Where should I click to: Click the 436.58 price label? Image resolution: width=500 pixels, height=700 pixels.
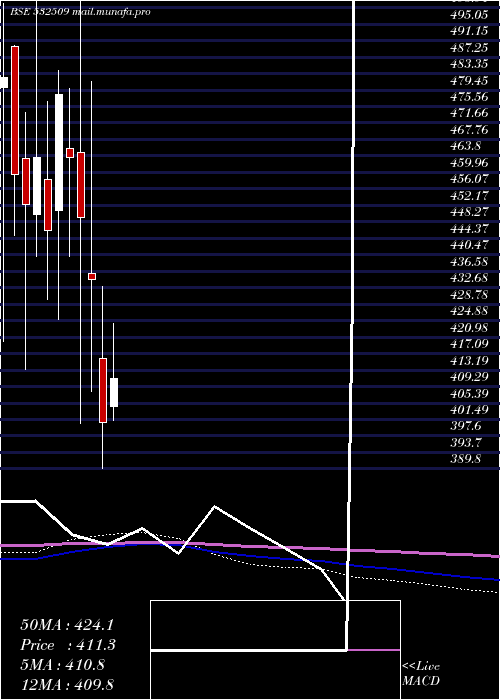click(x=469, y=261)
